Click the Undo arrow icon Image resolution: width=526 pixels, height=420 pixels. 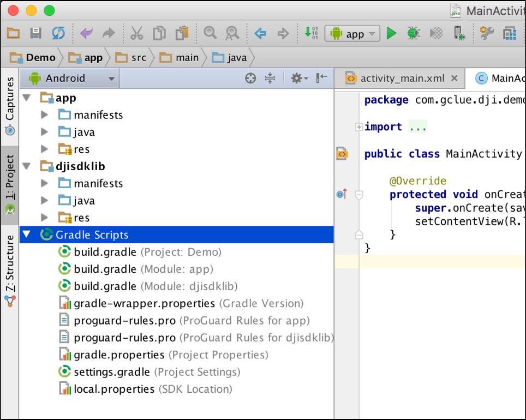pos(86,34)
